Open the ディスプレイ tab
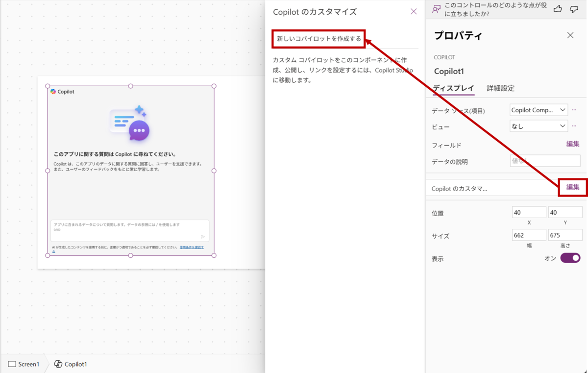The height and width of the screenshot is (373, 588). tap(453, 88)
